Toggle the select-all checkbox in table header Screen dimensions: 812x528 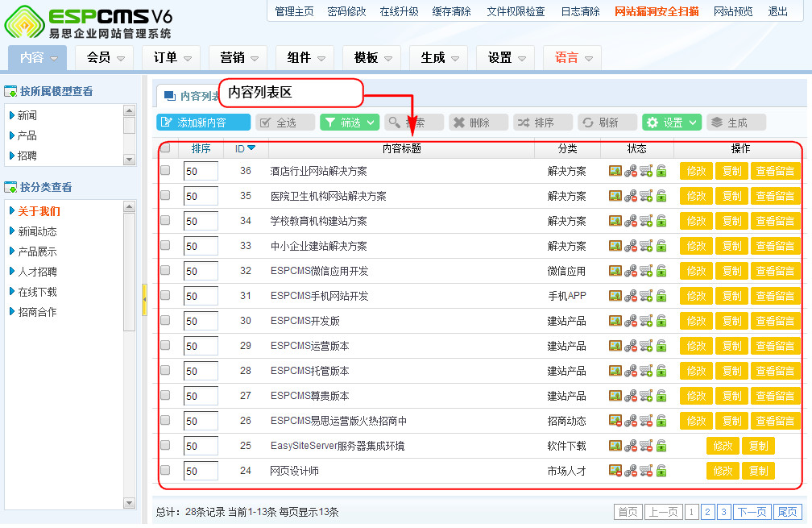pyautogui.click(x=165, y=148)
